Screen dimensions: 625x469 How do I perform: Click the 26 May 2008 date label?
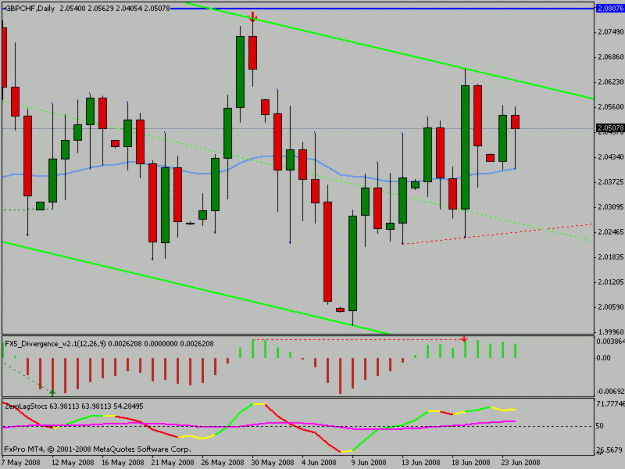click(x=223, y=462)
